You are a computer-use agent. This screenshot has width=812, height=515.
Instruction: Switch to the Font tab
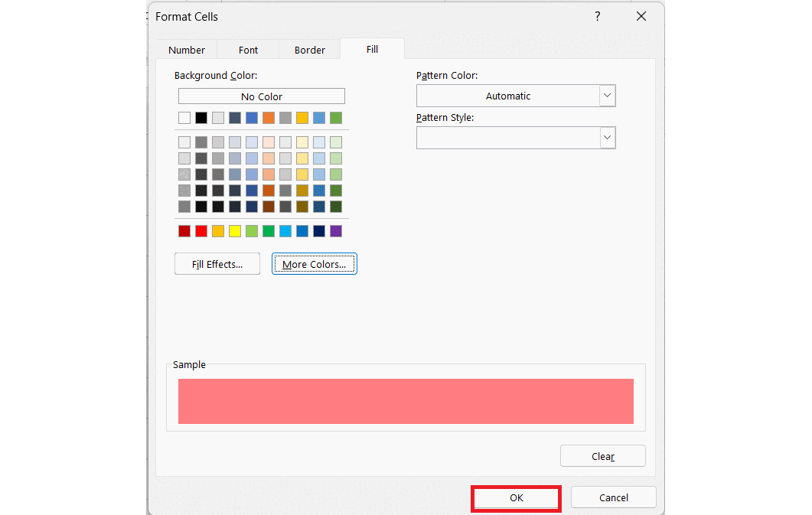tap(248, 50)
